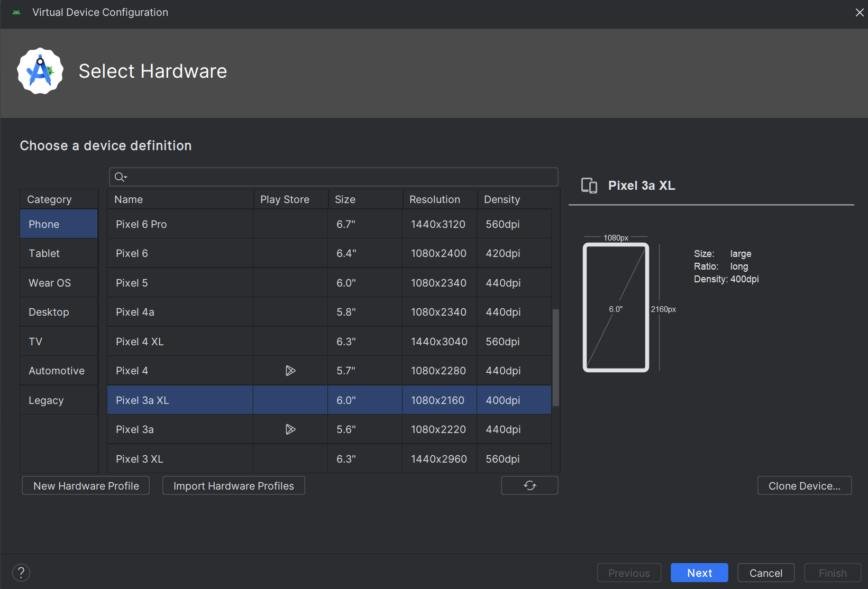Viewport: 868px width, 589px height.
Task: Open Import Hardware Profiles
Action: (x=233, y=486)
